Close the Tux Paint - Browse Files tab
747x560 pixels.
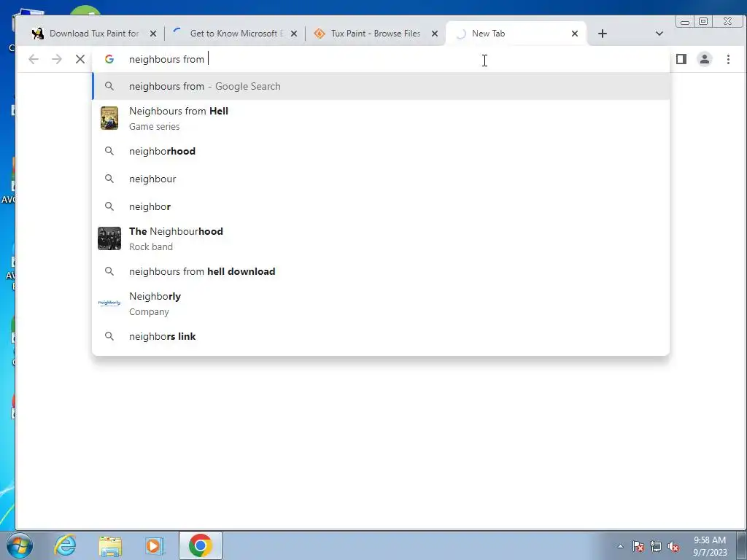pos(435,34)
